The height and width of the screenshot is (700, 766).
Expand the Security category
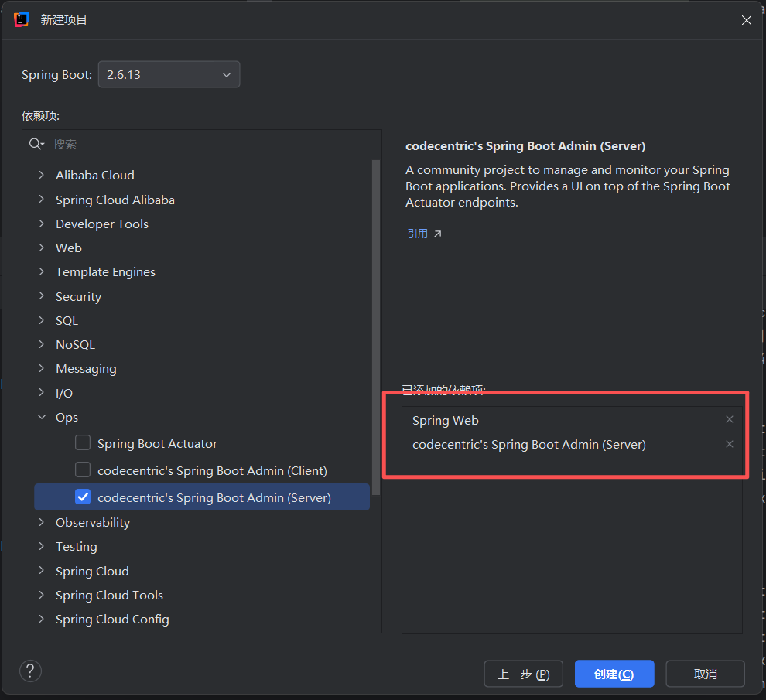tap(42, 296)
